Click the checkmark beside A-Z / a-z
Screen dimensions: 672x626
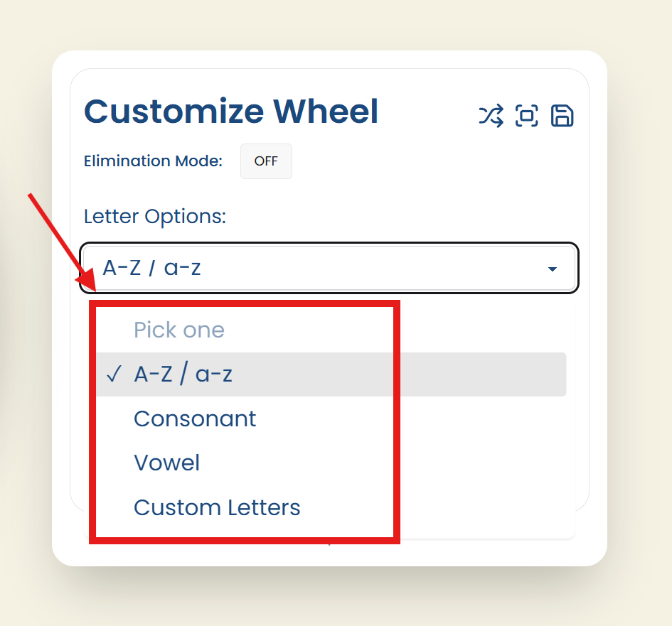pyautogui.click(x=113, y=374)
